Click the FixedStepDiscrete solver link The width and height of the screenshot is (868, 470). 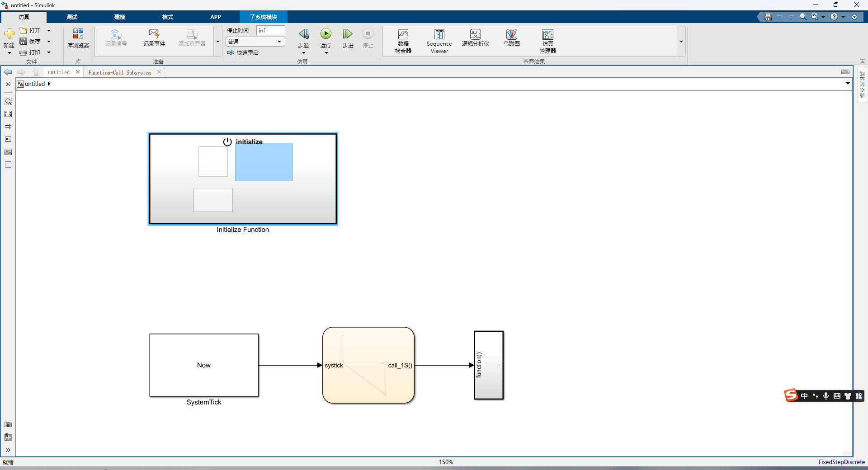click(841, 462)
